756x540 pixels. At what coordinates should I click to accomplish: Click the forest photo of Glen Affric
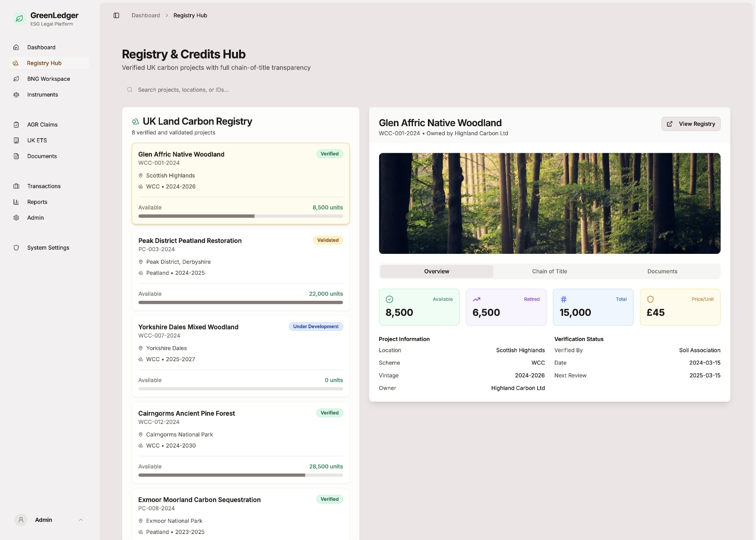[x=550, y=203]
